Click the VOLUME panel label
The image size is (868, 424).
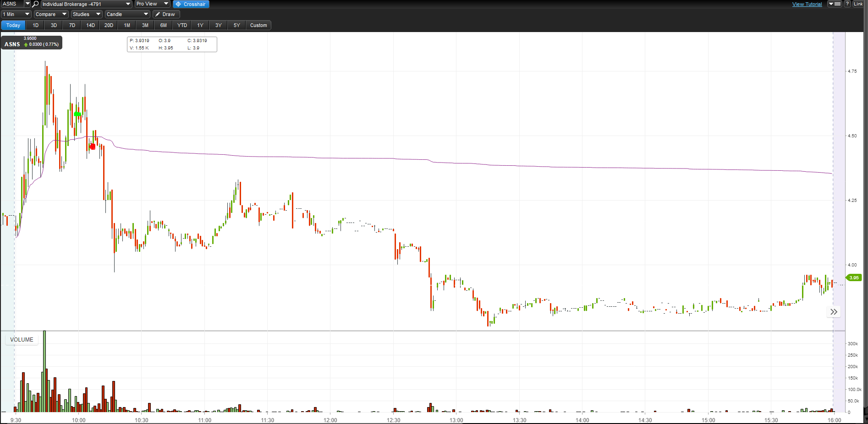[x=22, y=340]
